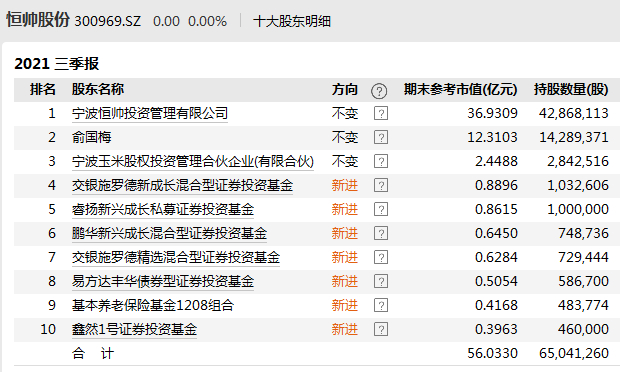Click question icon in 易方达丰华债券型 row
Image resolution: width=620 pixels, height=372 pixels.
coord(381,281)
